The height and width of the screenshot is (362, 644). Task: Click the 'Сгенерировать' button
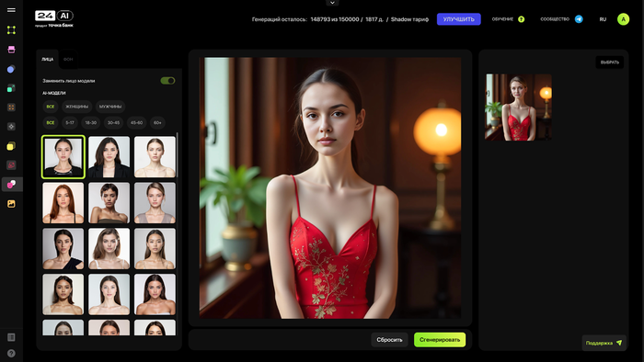(x=440, y=340)
